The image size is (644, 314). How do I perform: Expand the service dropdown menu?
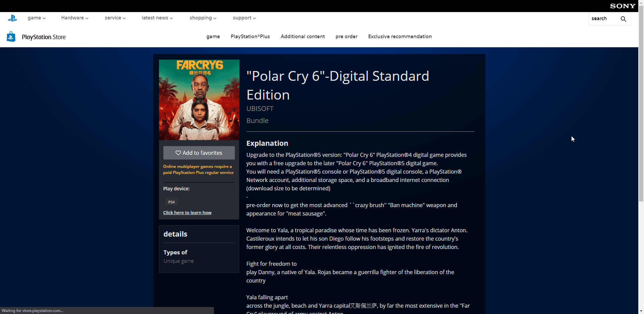[115, 18]
